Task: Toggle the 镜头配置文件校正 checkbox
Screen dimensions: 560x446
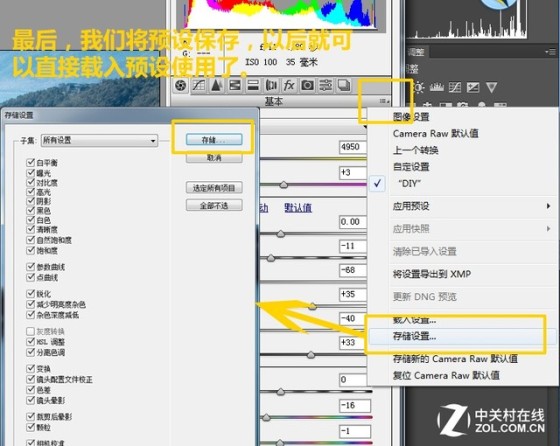Action: click(30, 379)
